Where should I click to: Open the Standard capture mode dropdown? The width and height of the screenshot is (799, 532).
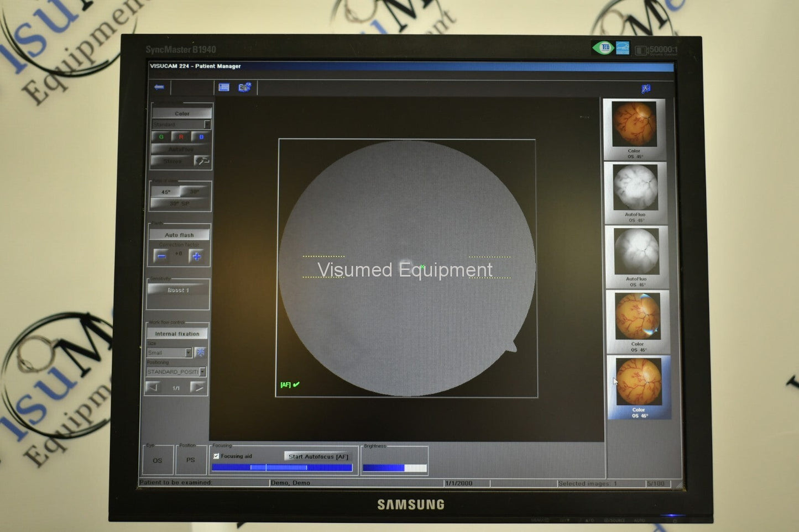click(x=206, y=125)
